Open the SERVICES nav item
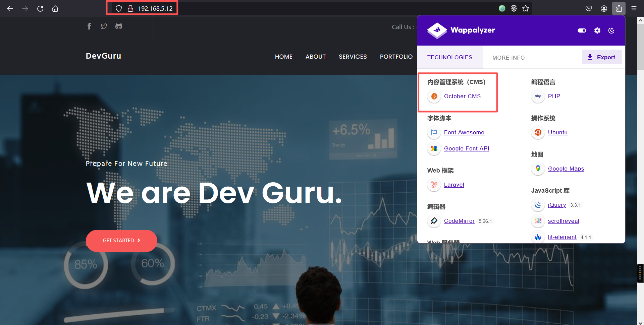This screenshot has height=325, width=644. click(x=353, y=57)
